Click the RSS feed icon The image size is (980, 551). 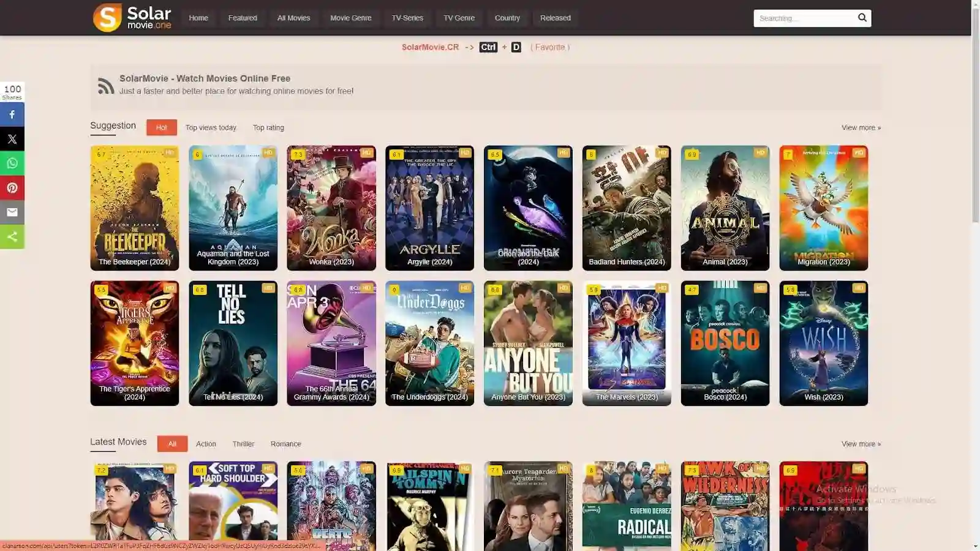[x=106, y=86]
